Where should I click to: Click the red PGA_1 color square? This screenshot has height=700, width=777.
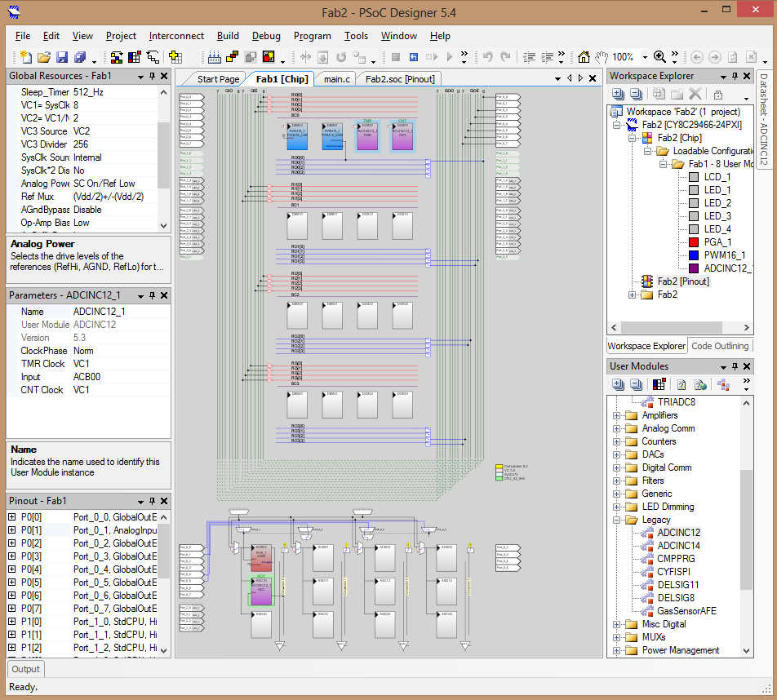(x=693, y=242)
